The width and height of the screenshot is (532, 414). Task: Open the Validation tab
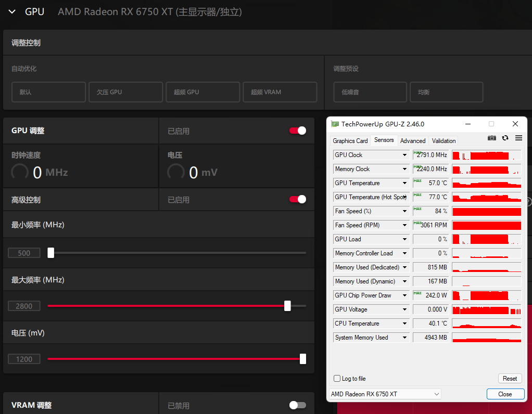[444, 141]
